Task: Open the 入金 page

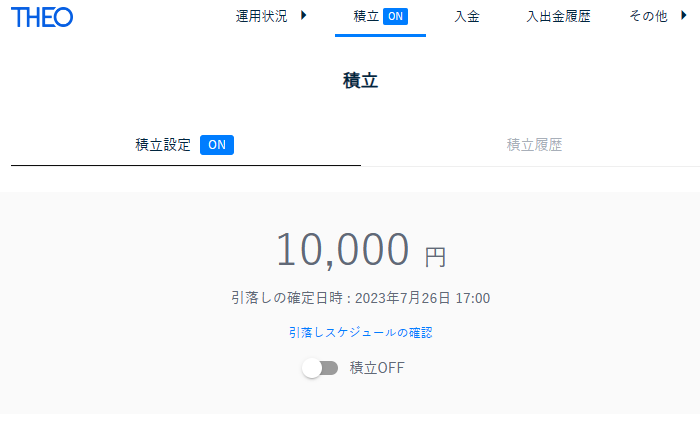Action: pyautogui.click(x=467, y=17)
